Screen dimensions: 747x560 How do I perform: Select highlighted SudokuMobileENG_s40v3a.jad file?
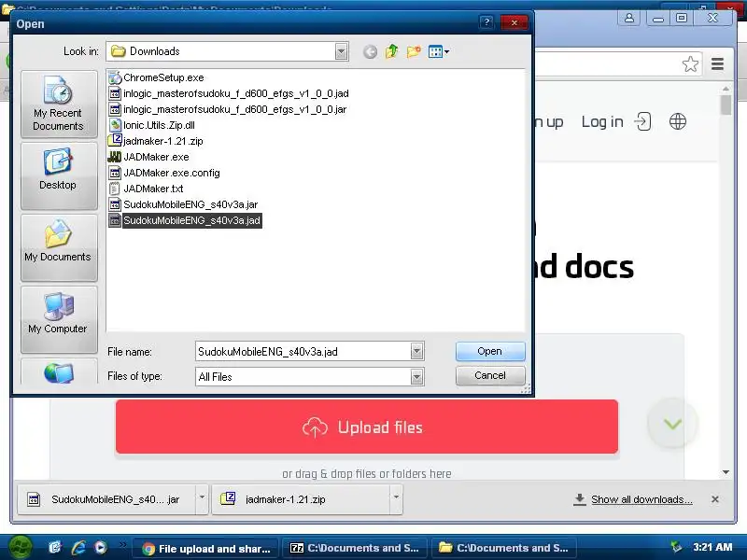coord(185,220)
